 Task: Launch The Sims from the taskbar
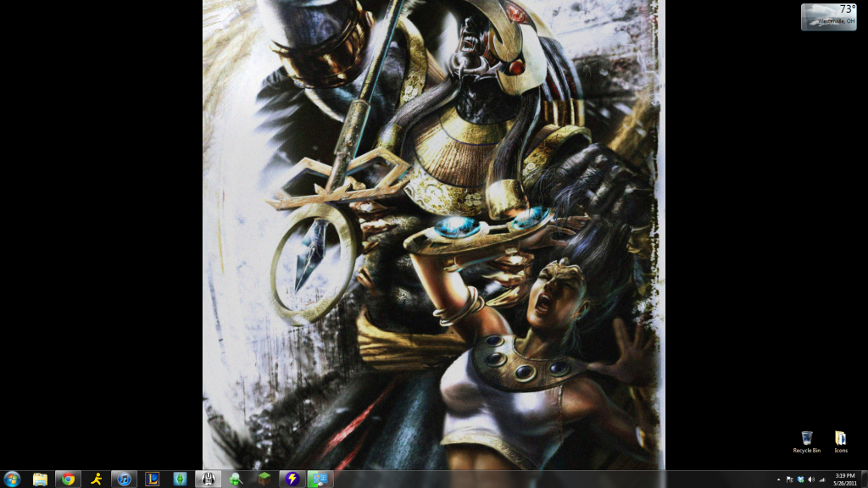point(180,480)
